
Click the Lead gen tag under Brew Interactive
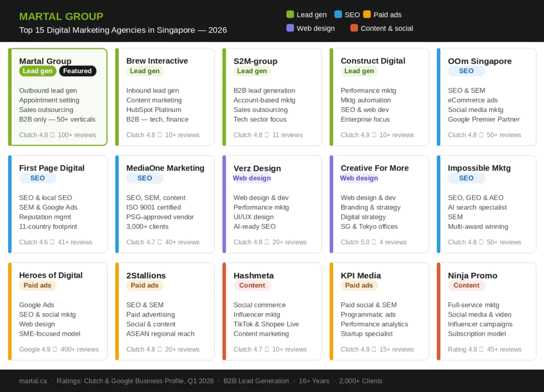pos(144,71)
